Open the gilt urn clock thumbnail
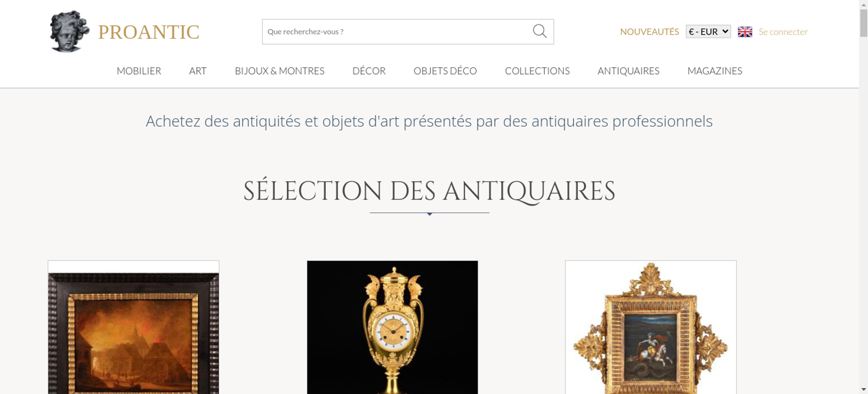The height and width of the screenshot is (394, 868). (392, 327)
